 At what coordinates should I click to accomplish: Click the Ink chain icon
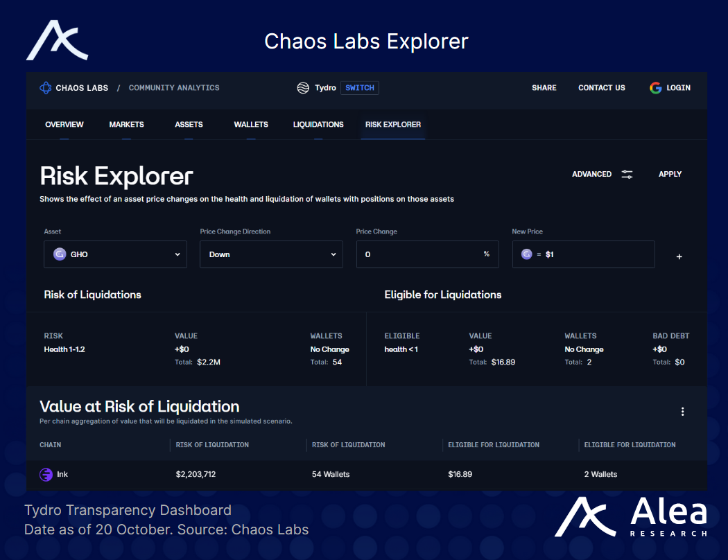pos(46,475)
